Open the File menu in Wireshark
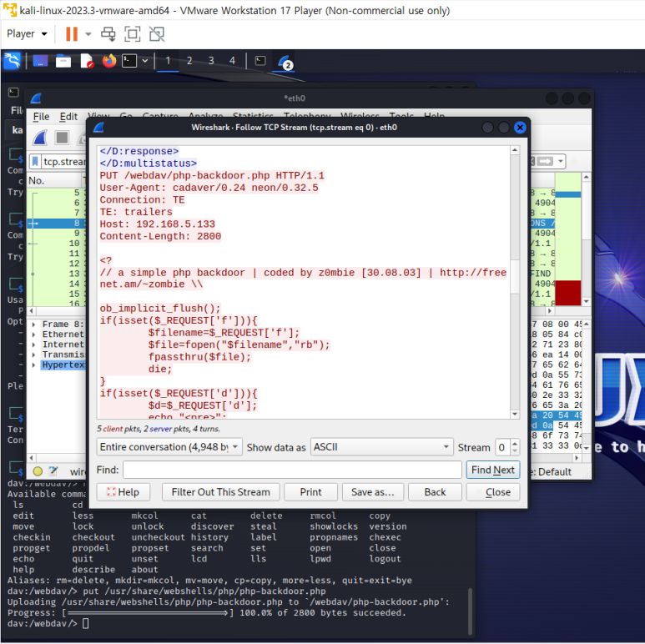This screenshot has width=645, height=644. tap(41, 117)
